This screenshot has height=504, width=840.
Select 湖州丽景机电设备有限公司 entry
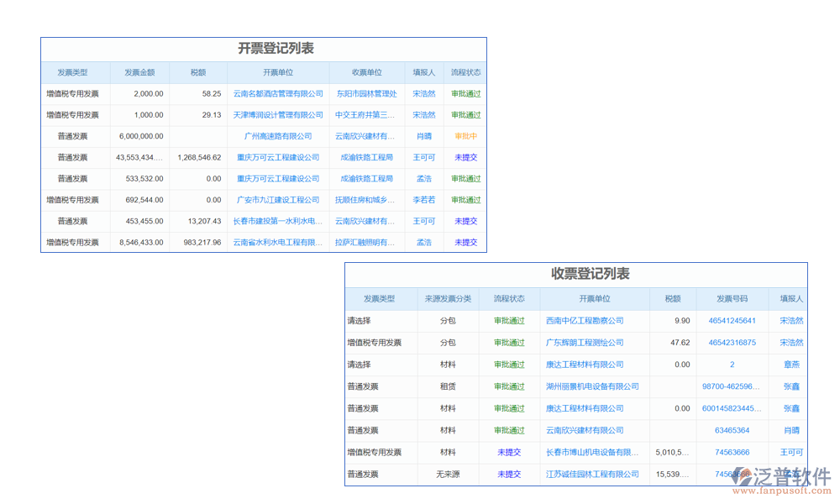[592, 386]
